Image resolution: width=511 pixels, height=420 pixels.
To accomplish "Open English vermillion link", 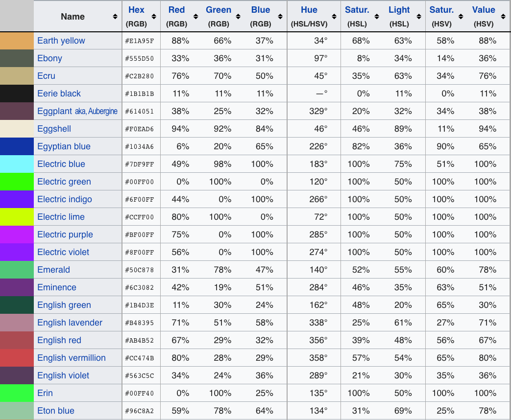I will (72, 358).
